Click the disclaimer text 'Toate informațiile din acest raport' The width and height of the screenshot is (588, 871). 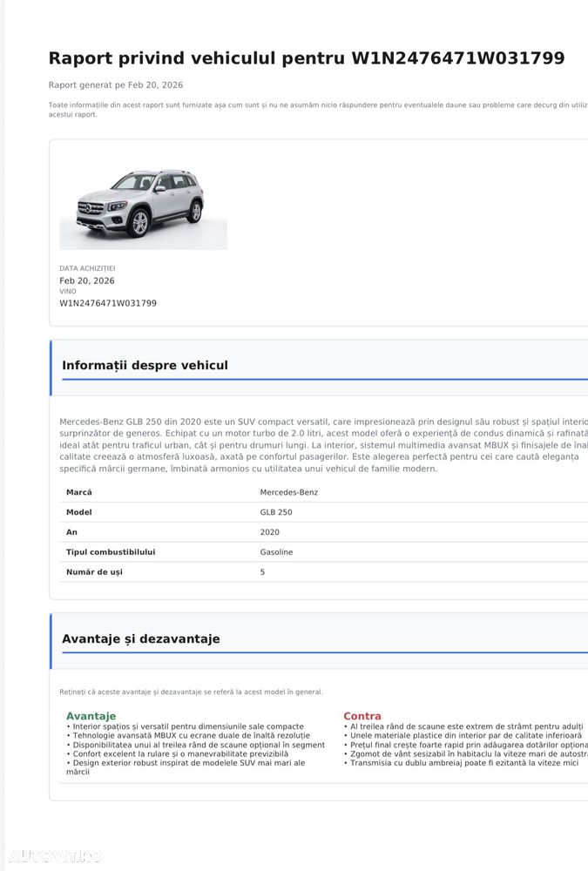tap(318, 110)
